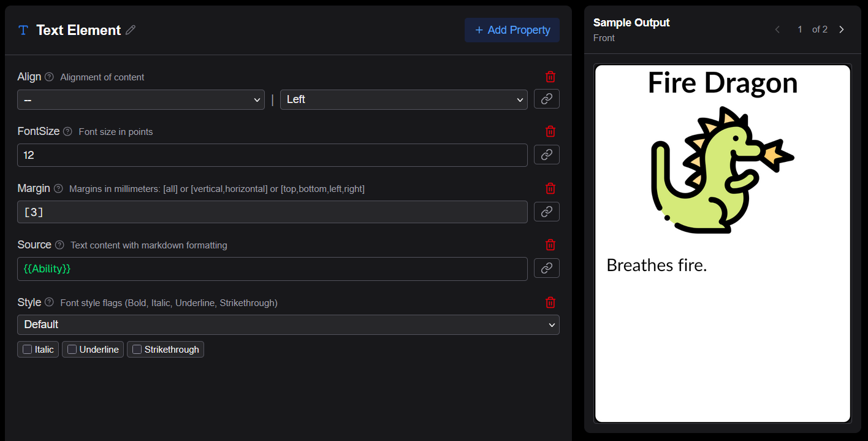Click the 'Alignment of content' description
This screenshot has width=868, height=441.
click(x=102, y=77)
